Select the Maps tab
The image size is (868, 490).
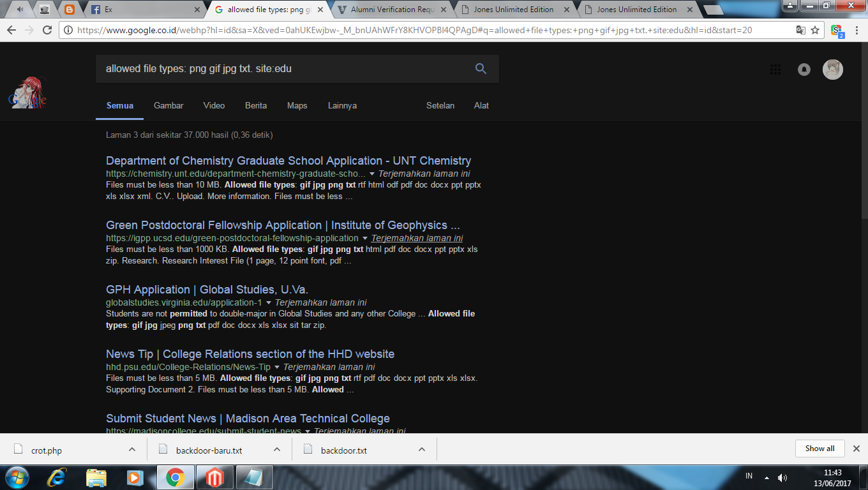coord(297,105)
